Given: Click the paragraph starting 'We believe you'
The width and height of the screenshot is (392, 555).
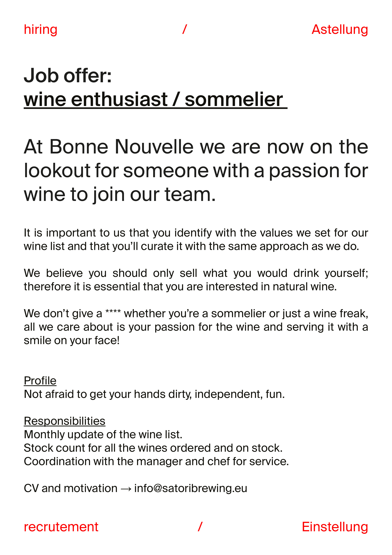Looking at the screenshot, I should (196, 280).
